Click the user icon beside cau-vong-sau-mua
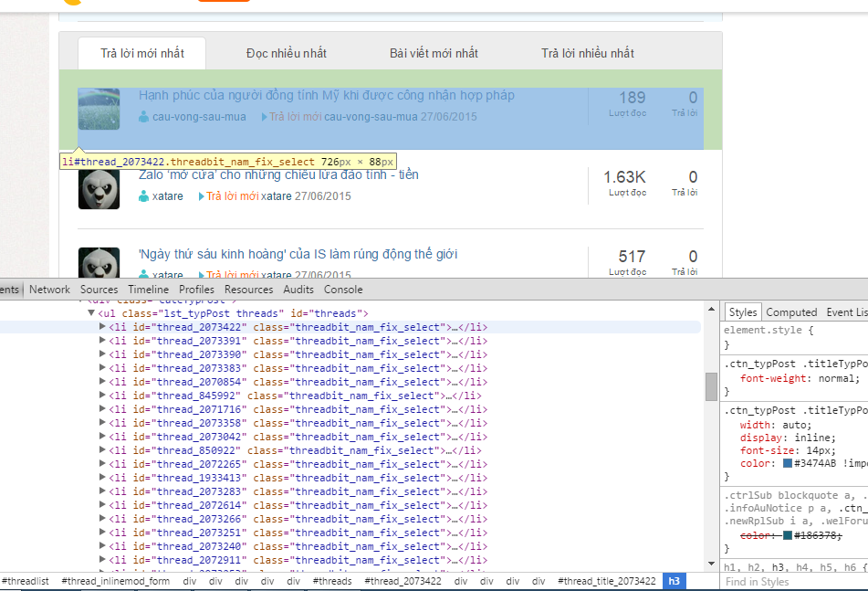 [x=144, y=117]
